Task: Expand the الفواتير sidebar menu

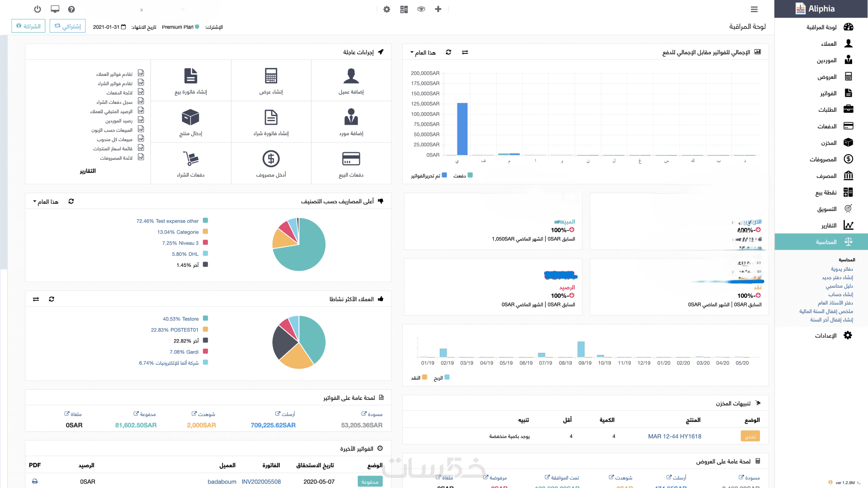Action: (837, 93)
